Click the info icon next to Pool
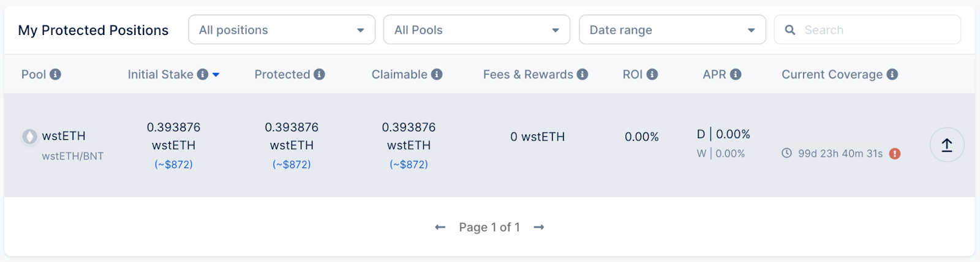980x262 pixels. pos(55,74)
